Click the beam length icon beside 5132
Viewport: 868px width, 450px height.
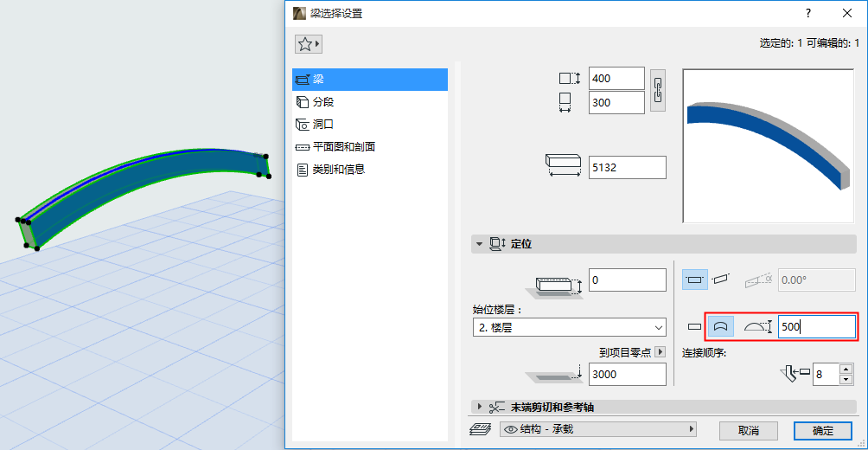(x=564, y=165)
